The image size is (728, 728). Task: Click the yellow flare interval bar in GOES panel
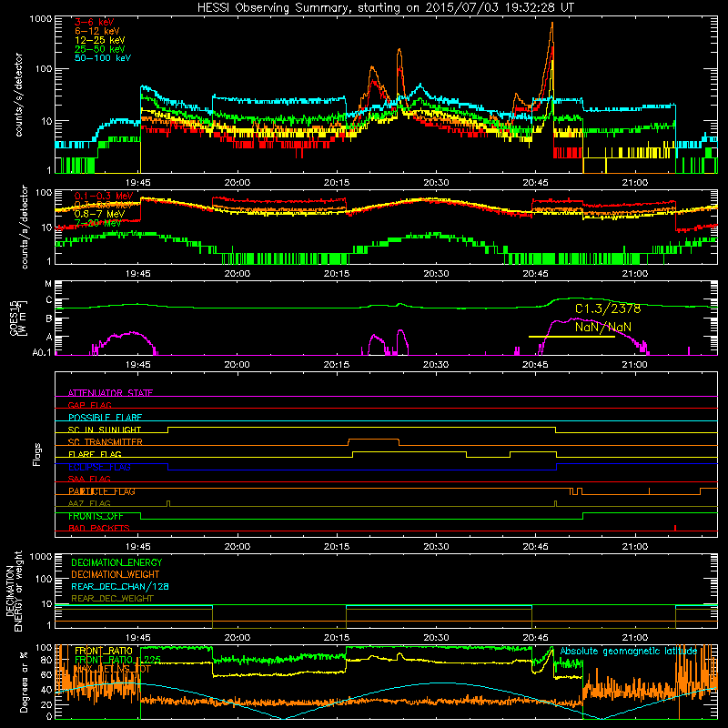[571, 337]
